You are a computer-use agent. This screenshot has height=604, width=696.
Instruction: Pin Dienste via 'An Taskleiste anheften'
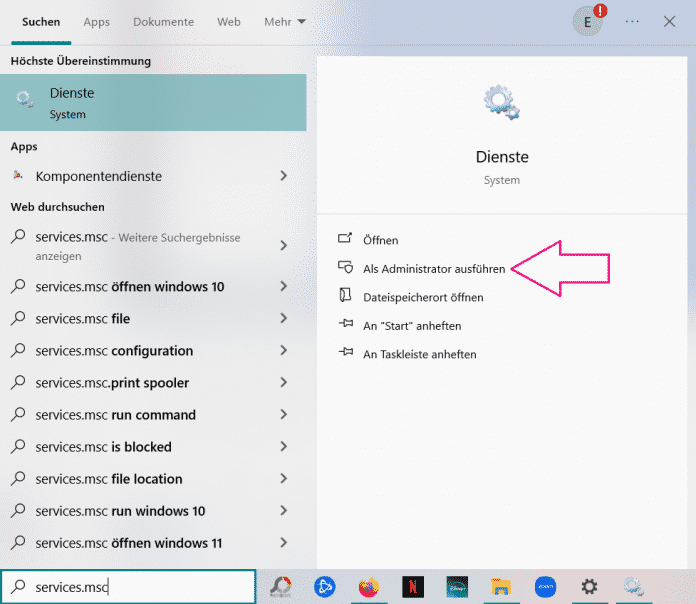pyautogui.click(x=419, y=354)
